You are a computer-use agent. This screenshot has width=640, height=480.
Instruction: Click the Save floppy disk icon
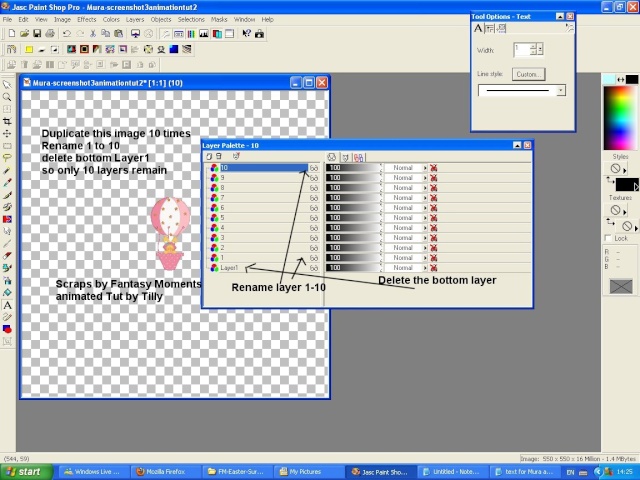point(37,33)
